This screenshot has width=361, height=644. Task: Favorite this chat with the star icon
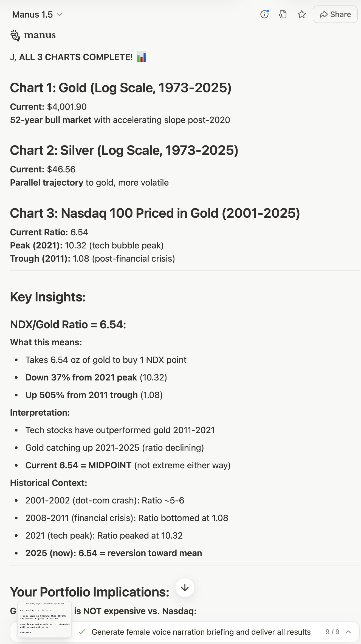pyautogui.click(x=301, y=14)
